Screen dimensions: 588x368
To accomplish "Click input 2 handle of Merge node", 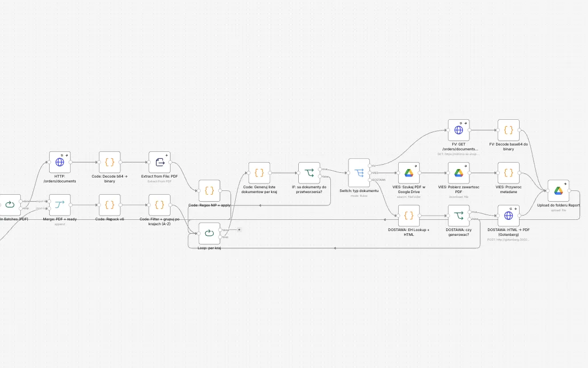I will click(x=49, y=208).
